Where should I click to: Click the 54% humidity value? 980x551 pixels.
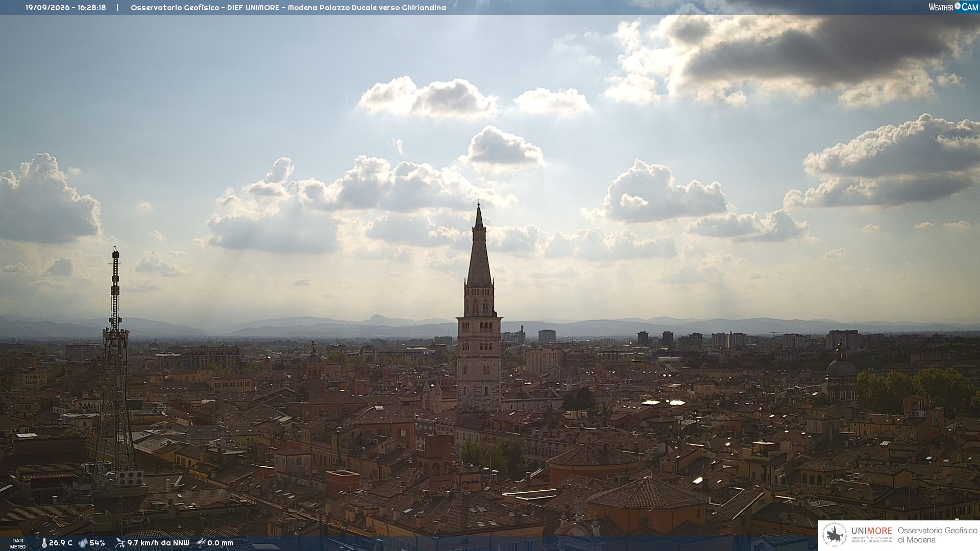click(97, 543)
